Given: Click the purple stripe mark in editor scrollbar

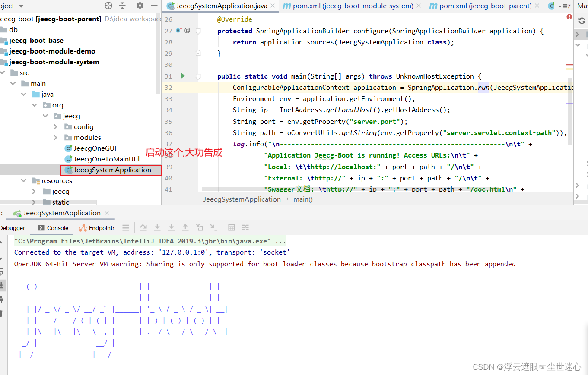Looking at the screenshot, I should (569, 104).
